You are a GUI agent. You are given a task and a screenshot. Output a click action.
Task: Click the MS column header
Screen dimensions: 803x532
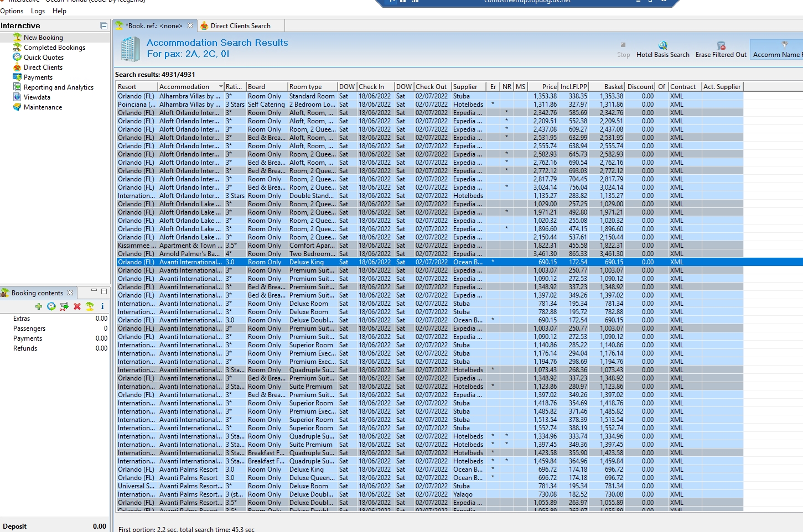coord(521,87)
